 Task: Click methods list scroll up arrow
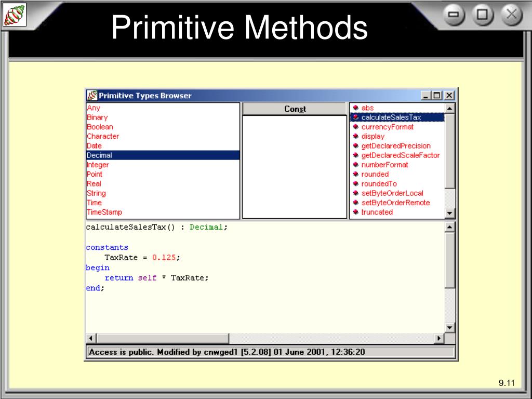pos(449,109)
